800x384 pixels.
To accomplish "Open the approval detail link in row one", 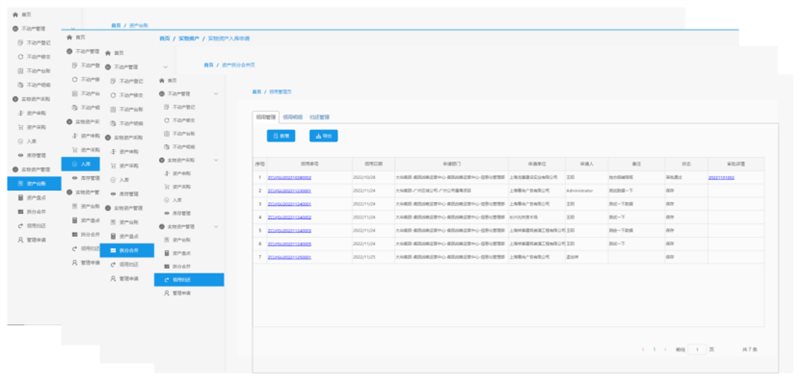I will coord(721,177).
